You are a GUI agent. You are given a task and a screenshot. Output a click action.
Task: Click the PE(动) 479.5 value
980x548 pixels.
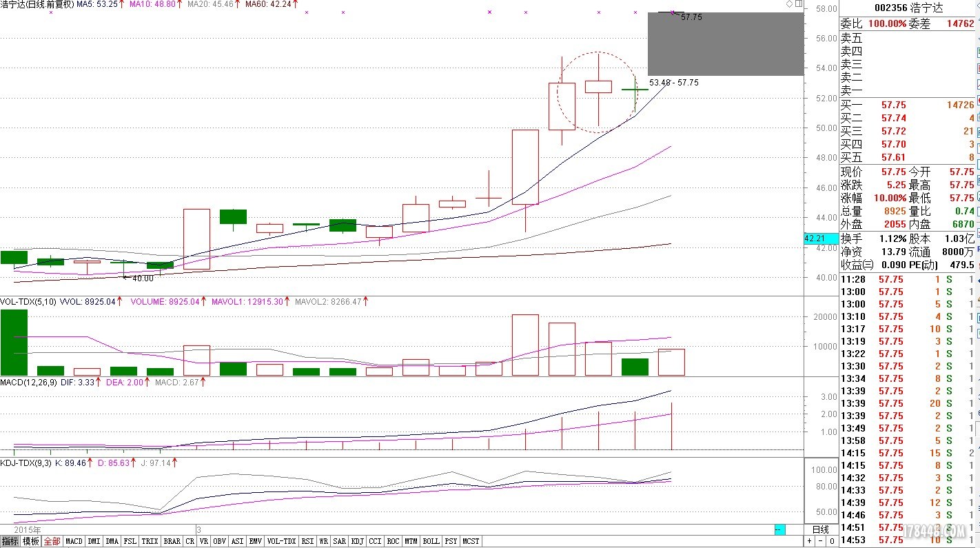pos(961,265)
